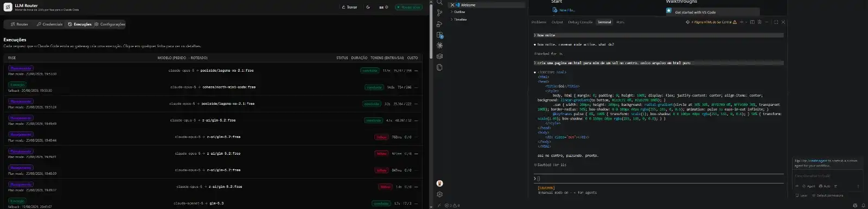Select the Execuções tab
Image resolution: width=868 pixels, height=209 pixels.
click(80, 24)
